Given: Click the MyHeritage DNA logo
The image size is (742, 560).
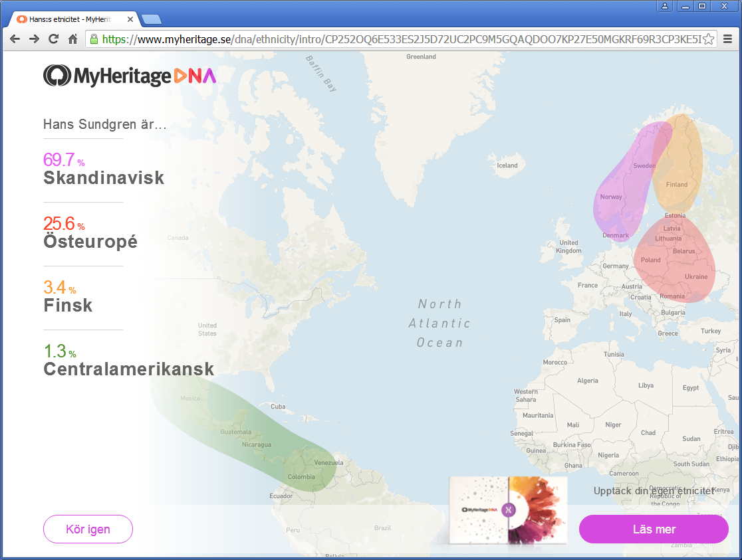Looking at the screenshot, I should pyautogui.click(x=130, y=76).
